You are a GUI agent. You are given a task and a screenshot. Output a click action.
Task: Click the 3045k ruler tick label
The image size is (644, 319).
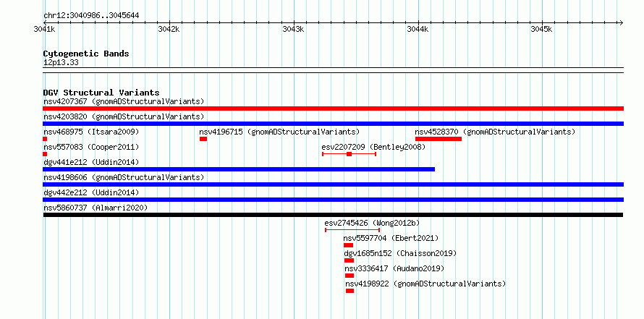(542, 29)
